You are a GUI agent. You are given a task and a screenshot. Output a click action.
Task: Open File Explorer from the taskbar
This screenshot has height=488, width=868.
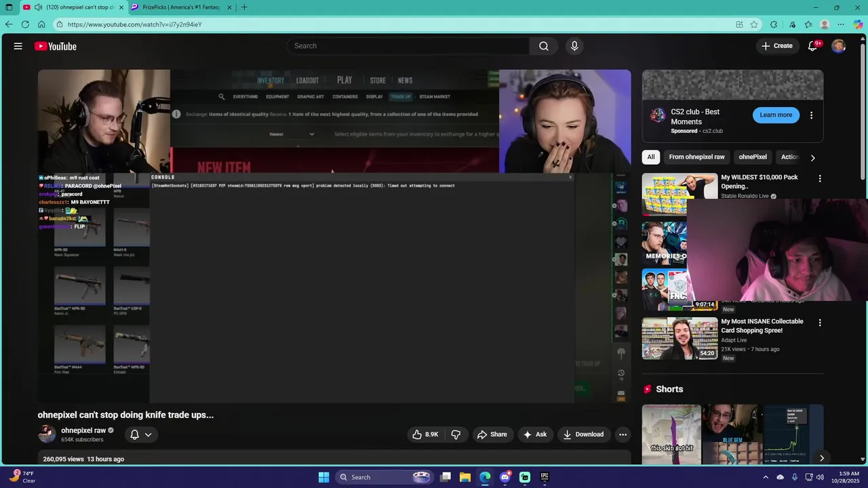465,477
